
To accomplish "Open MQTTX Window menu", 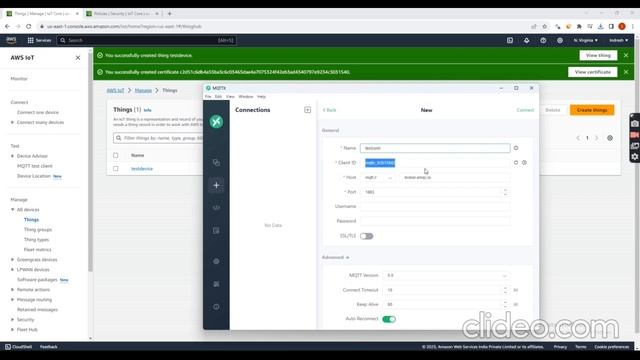I will pos(246,97).
